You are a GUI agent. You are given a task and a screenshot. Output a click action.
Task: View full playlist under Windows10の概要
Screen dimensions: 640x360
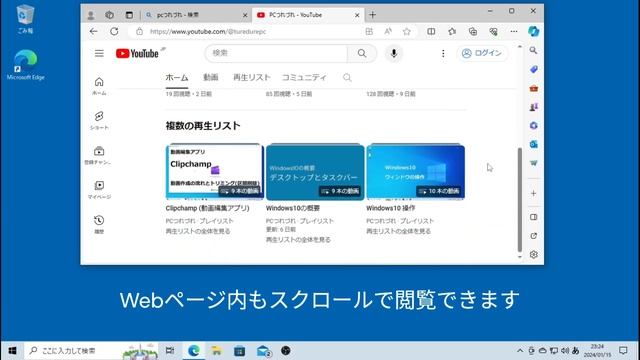click(298, 240)
